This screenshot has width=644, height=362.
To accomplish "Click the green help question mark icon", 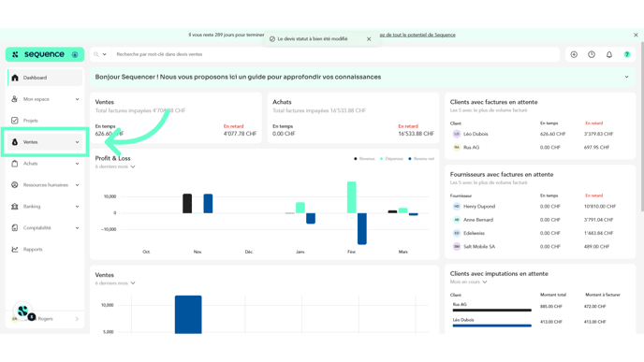I will (x=627, y=54).
